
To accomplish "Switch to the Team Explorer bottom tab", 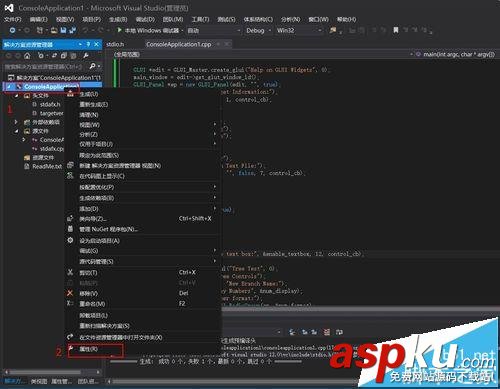I will pos(88,381).
